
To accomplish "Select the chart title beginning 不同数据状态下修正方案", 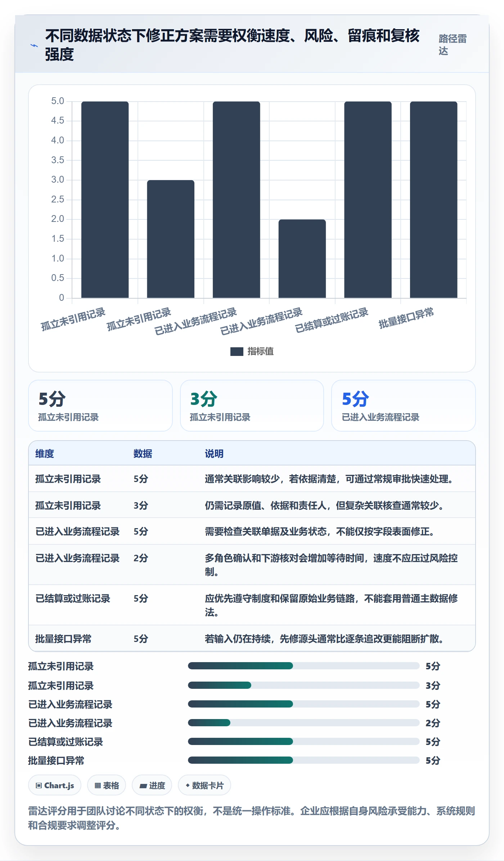I will pos(232,45).
